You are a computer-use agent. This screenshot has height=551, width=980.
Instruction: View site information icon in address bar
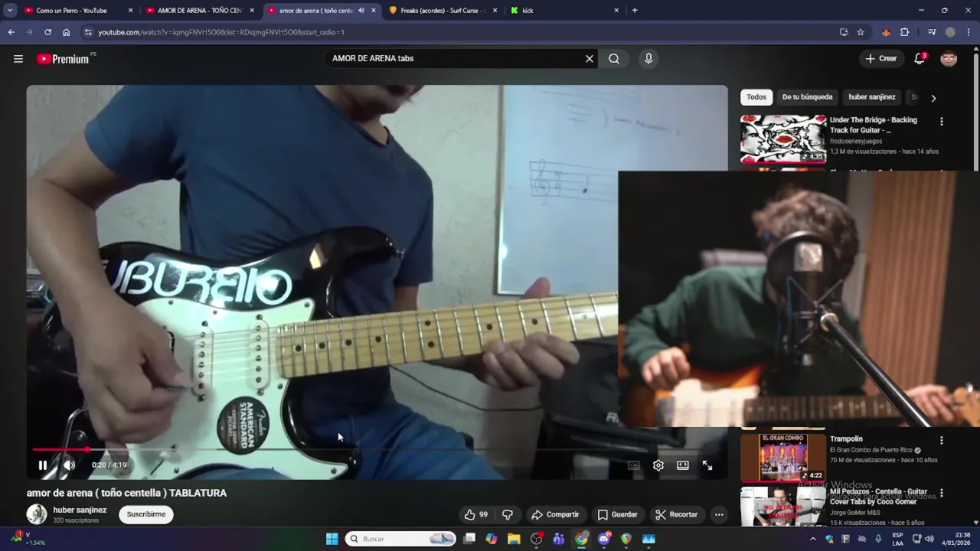point(88,32)
